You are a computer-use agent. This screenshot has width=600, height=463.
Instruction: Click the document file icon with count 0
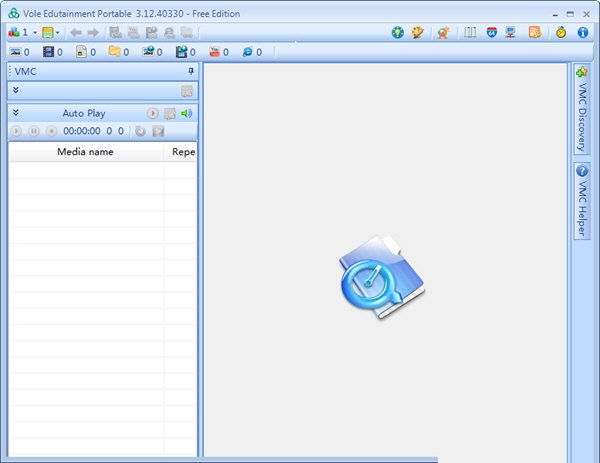pyautogui.click(x=81, y=52)
